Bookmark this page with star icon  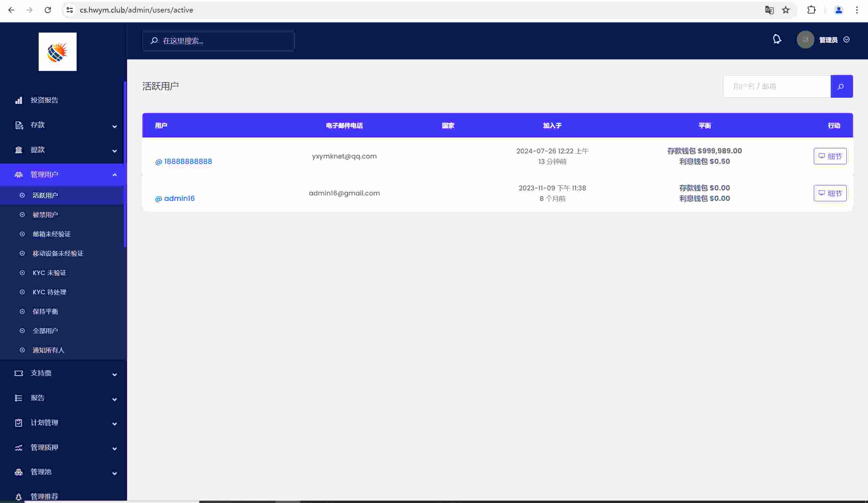pos(785,10)
